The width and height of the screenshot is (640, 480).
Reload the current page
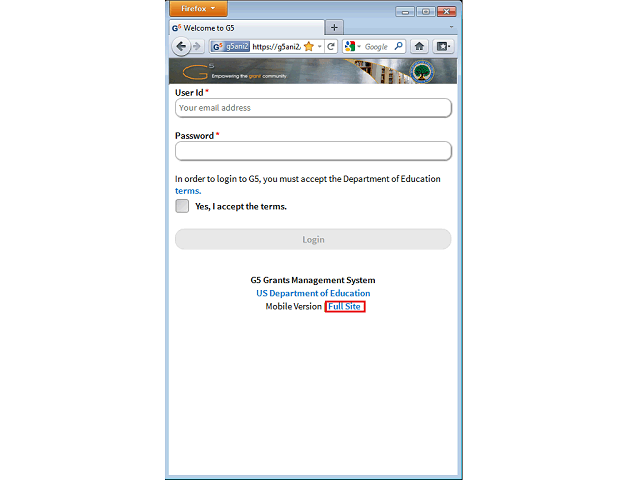click(x=331, y=47)
